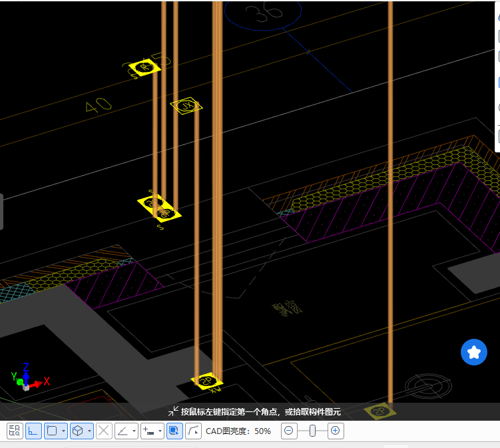This screenshot has height=448, width=500.
Task: Click the drawing query icon with magnifier
Action: [x=14, y=431]
